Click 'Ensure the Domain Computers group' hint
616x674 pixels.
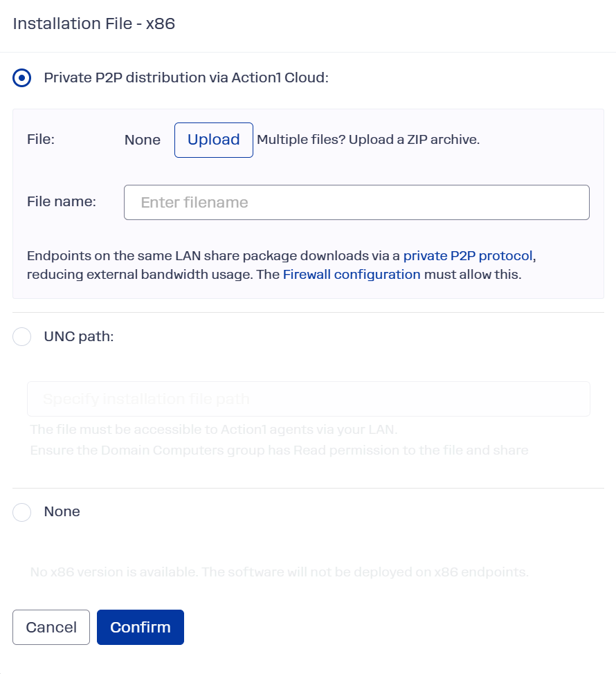[280, 450]
